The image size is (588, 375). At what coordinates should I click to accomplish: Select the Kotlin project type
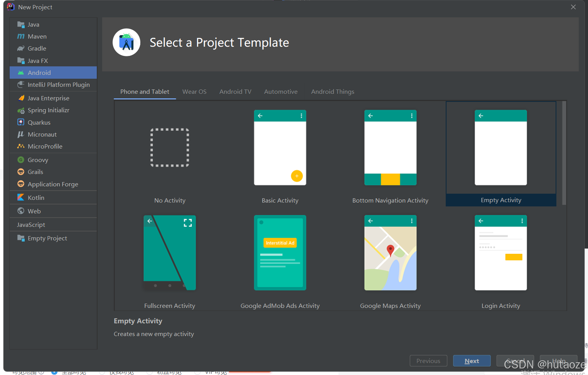click(x=53, y=198)
